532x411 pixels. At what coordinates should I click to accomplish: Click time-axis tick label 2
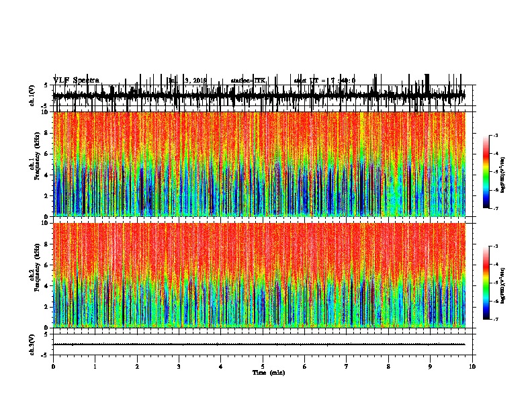(137, 367)
